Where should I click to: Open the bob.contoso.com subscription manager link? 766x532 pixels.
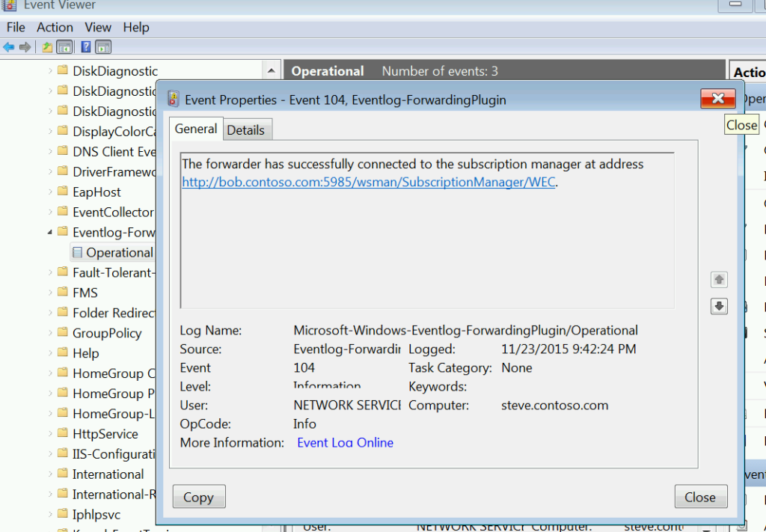(x=368, y=183)
